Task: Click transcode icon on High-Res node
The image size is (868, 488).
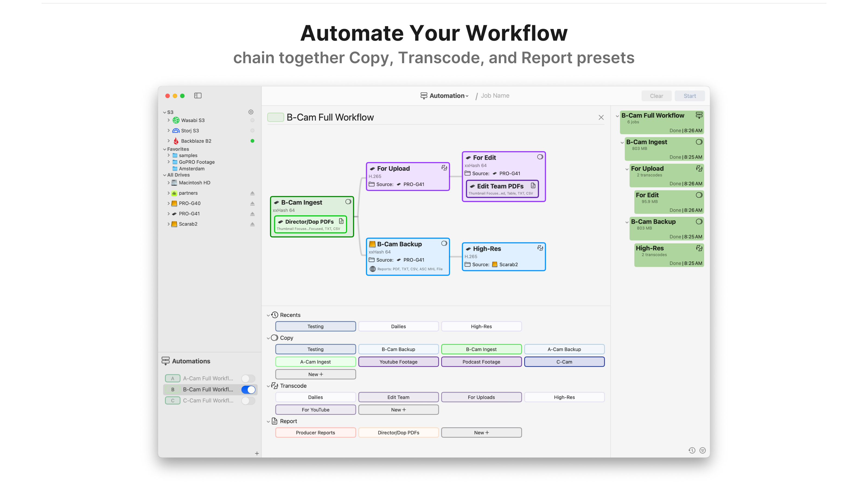Action: click(540, 248)
